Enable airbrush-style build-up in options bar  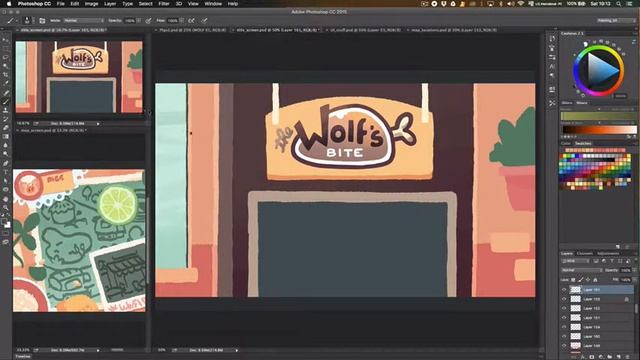click(x=191, y=20)
